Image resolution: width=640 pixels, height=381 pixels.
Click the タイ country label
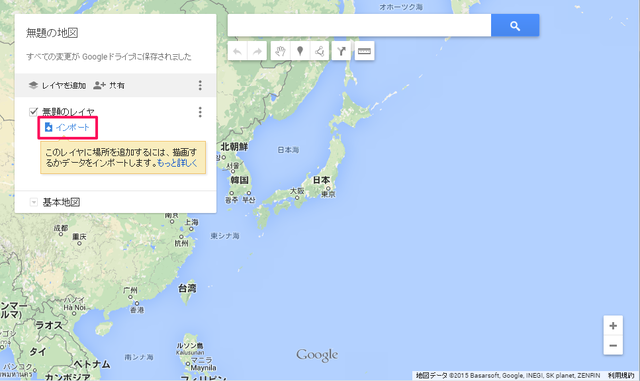pyautogui.click(x=38, y=352)
